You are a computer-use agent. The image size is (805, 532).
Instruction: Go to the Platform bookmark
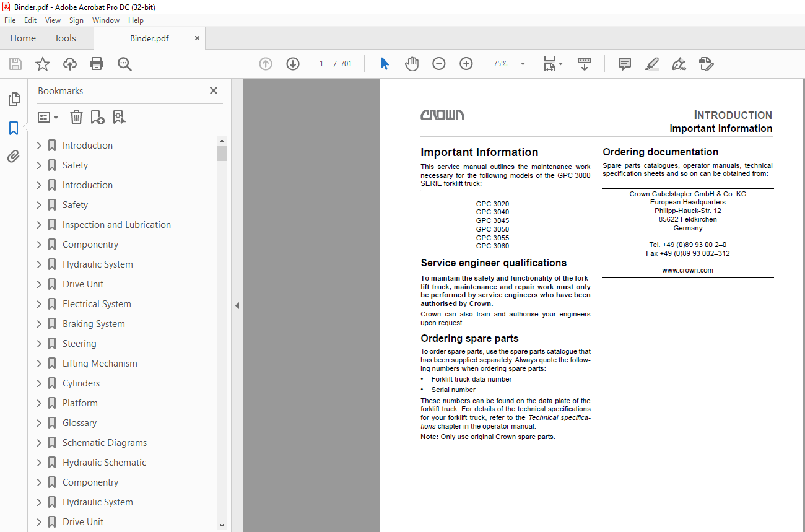(80, 403)
